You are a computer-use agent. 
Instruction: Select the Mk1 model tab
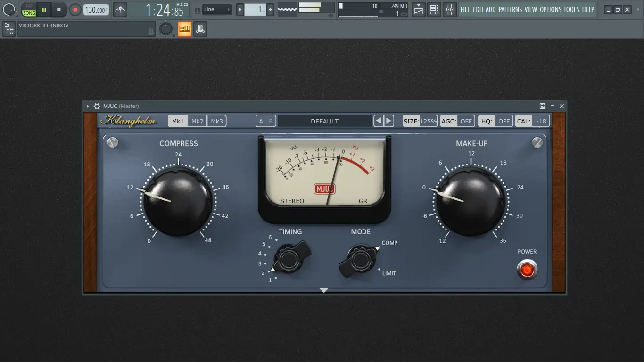[x=178, y=121]
